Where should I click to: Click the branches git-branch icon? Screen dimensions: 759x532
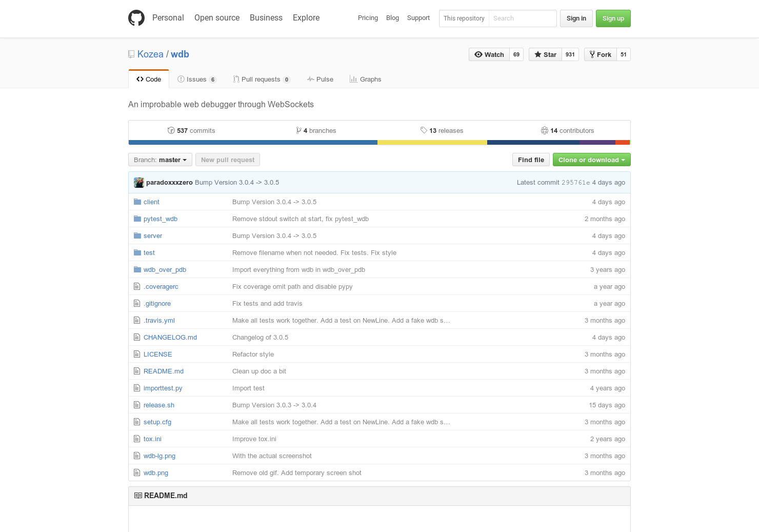tap(298, 130)
